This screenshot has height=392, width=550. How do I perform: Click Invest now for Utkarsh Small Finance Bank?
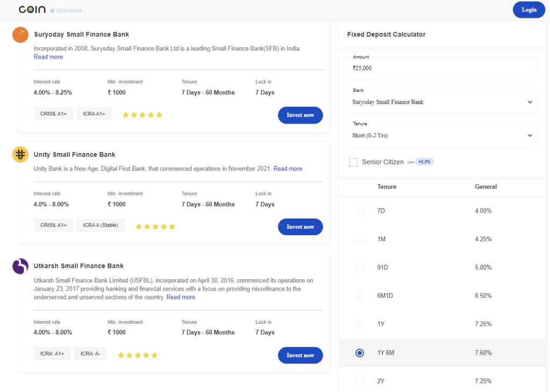coord(300,355)
